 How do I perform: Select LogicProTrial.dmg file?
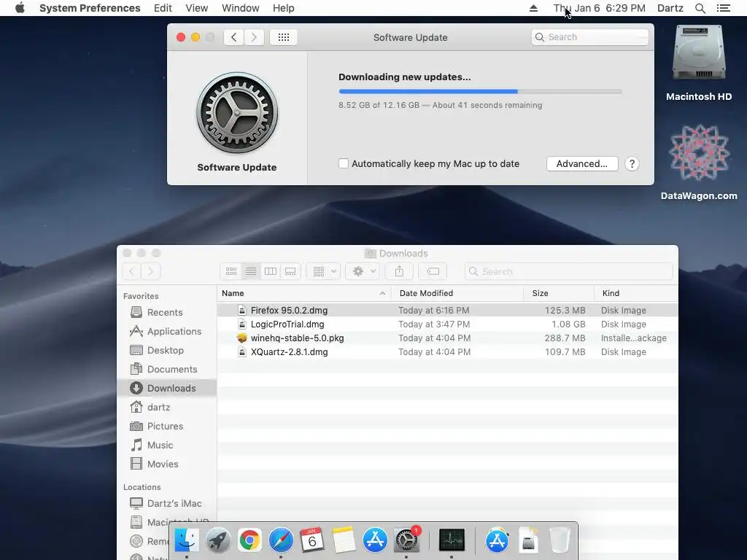coord(447,324)
